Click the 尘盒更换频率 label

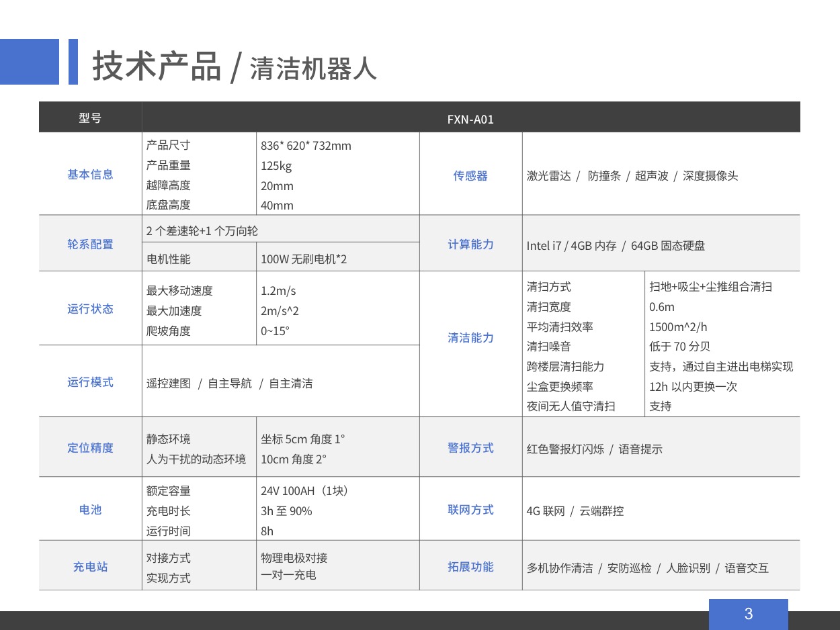(560, 387)
